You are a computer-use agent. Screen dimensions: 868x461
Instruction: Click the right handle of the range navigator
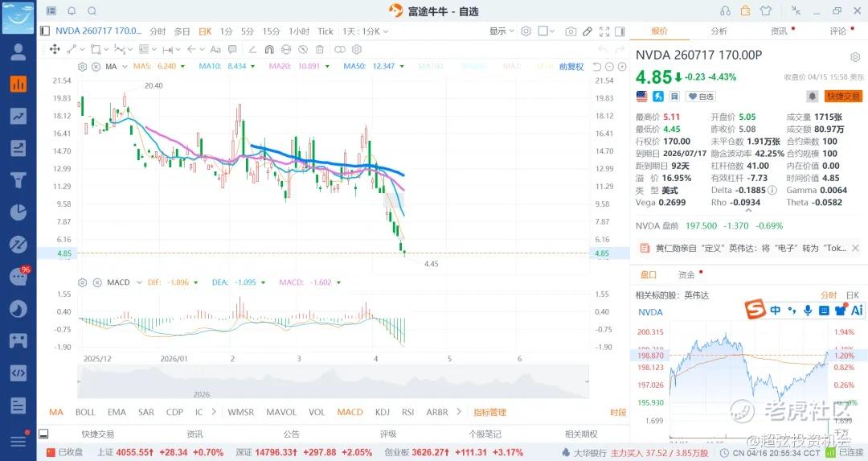587,381
